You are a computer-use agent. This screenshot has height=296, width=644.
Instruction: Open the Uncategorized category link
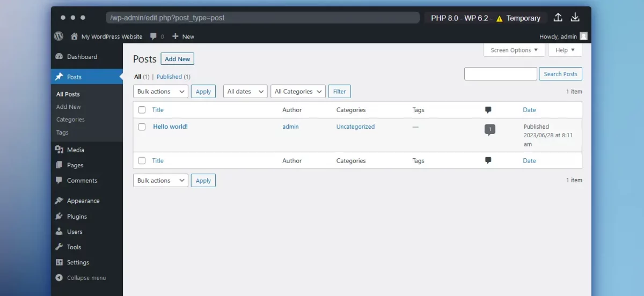tap(355, 127)
